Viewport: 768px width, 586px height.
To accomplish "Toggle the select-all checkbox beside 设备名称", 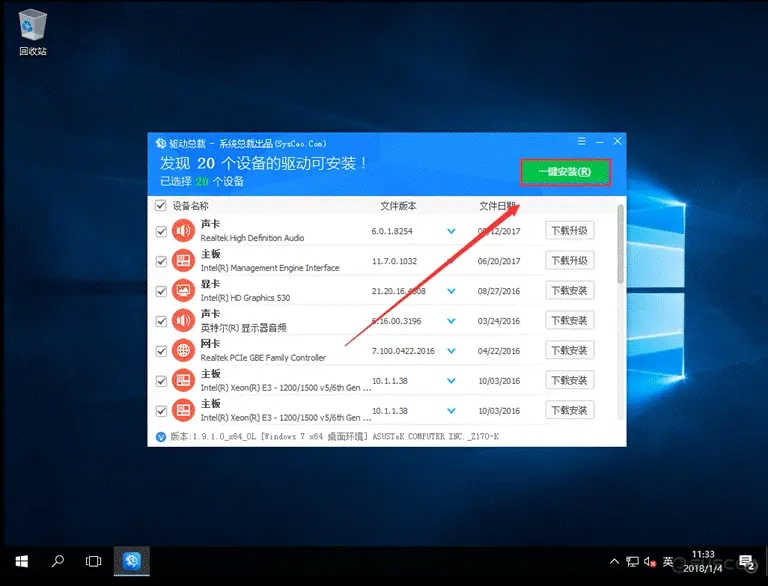I will [161, 206].
